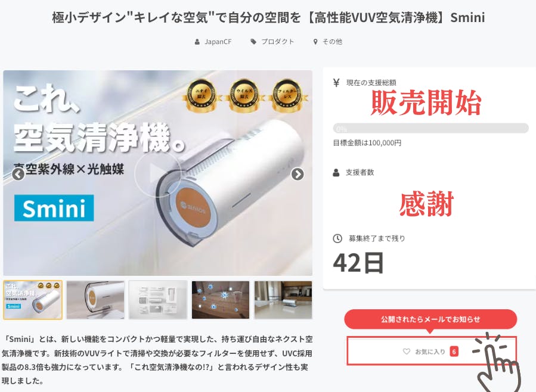
Task: Click the funding progress bar
Action: [x=430, y=129]
